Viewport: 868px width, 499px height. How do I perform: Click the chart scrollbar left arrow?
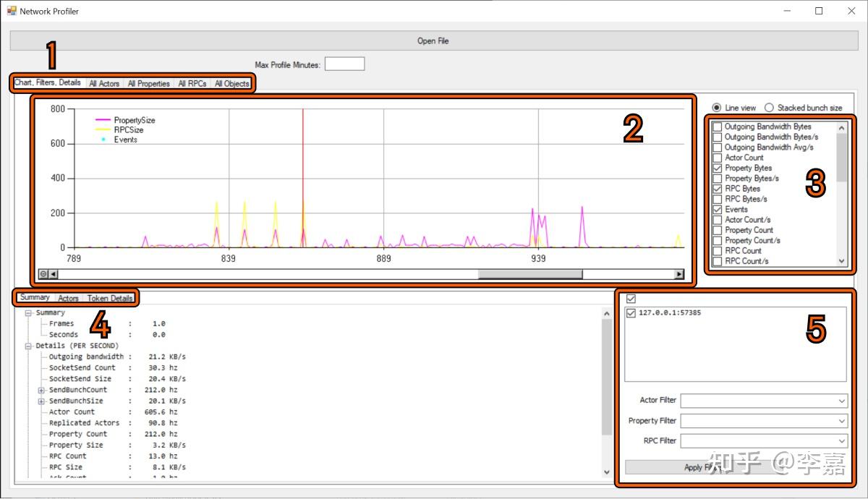[54, 274]
